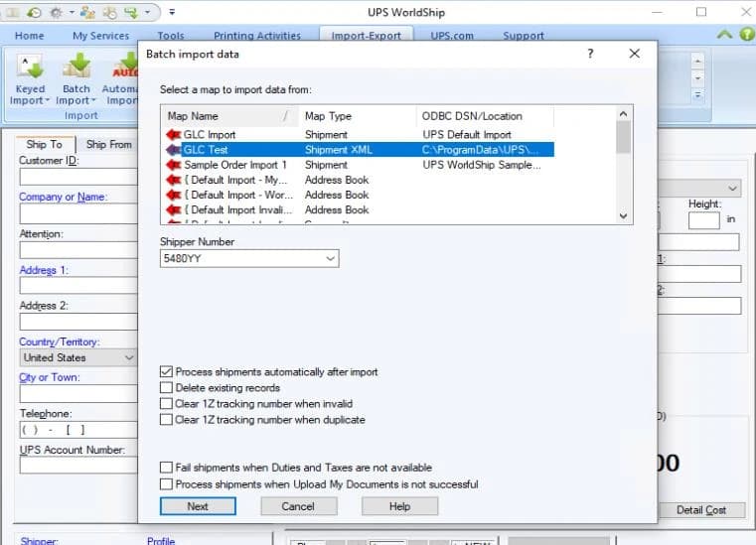Check Clear 1Z tracking number when duplicate
The height and width of the screenshot is (545, 756).
point(166,419)
